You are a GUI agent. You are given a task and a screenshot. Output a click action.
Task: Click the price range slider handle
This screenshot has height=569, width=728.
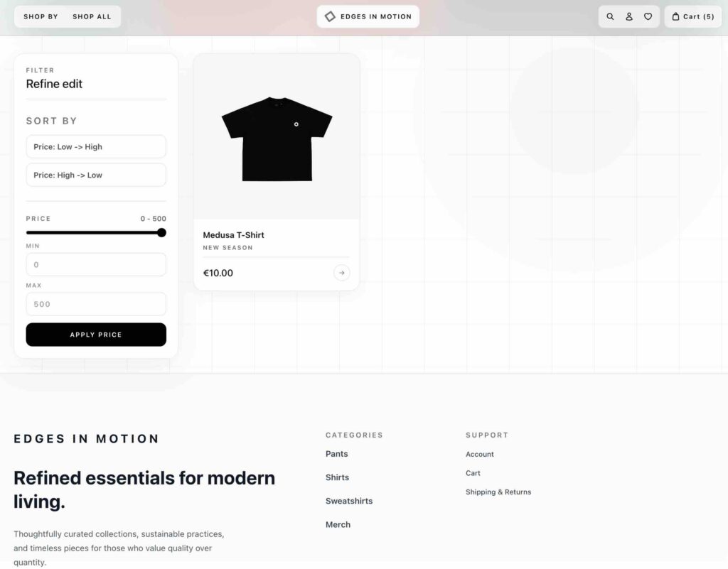pyautogui.click(x=161, y=232)
